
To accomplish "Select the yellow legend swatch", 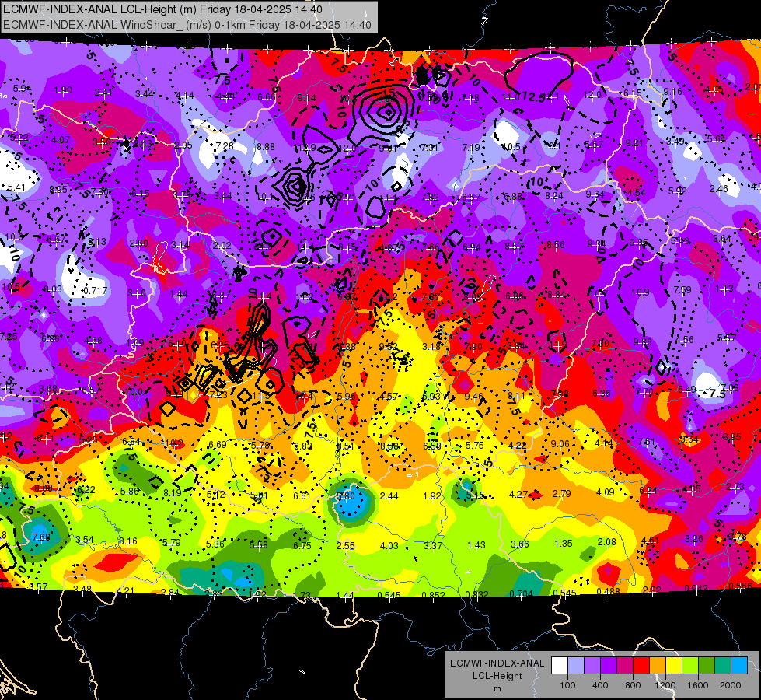I will pos(674,665).
